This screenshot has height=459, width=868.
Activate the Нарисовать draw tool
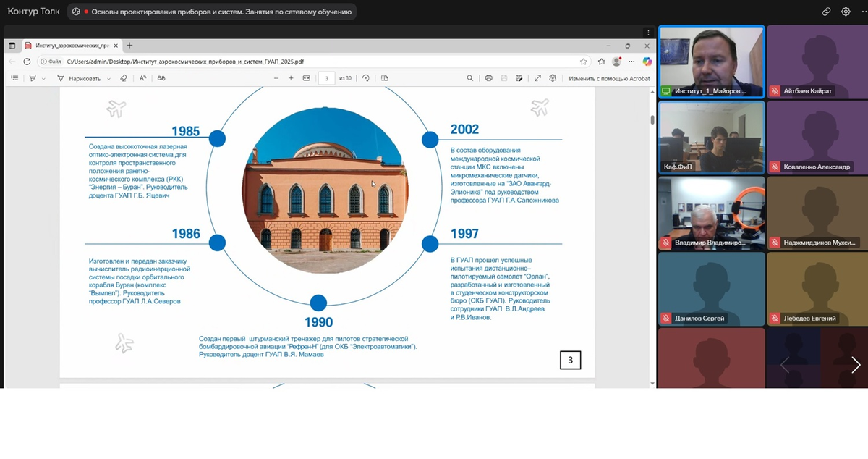[x=79, y=78]
